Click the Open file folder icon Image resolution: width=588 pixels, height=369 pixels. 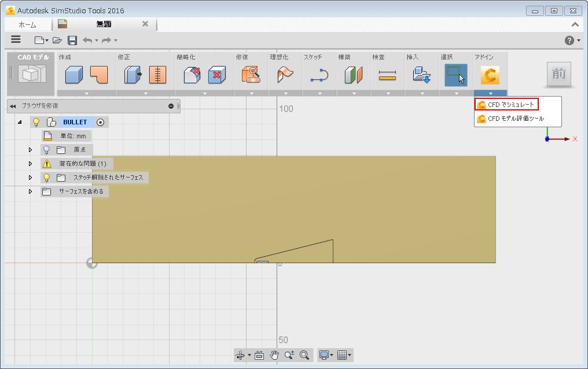(x=57, y=40)
